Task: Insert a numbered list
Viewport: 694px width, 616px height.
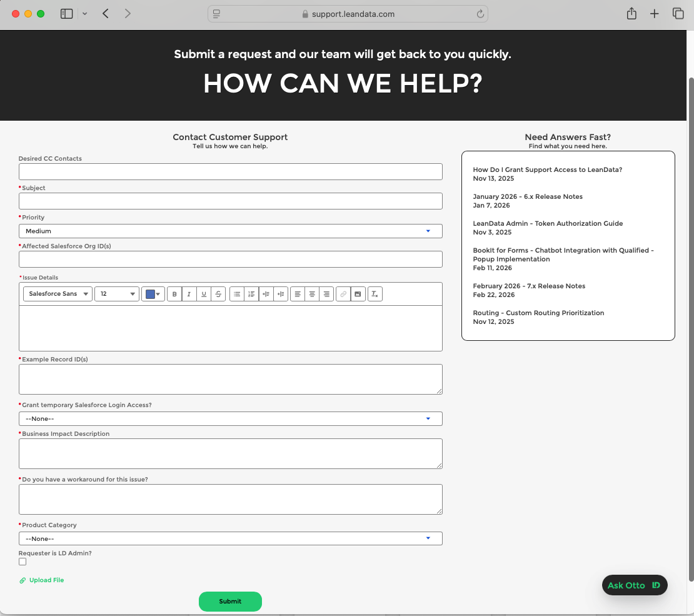Action: point(251,294)
